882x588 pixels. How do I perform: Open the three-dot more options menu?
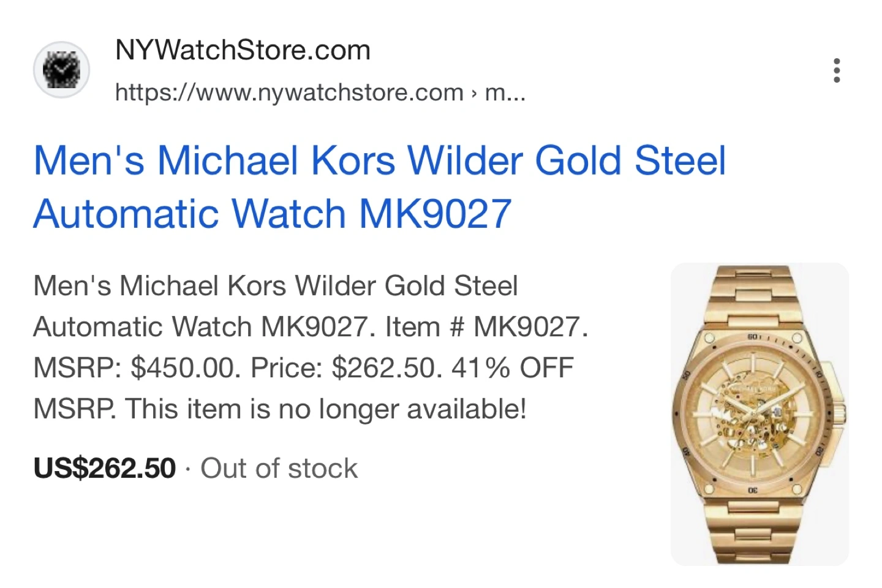[837, 70]
